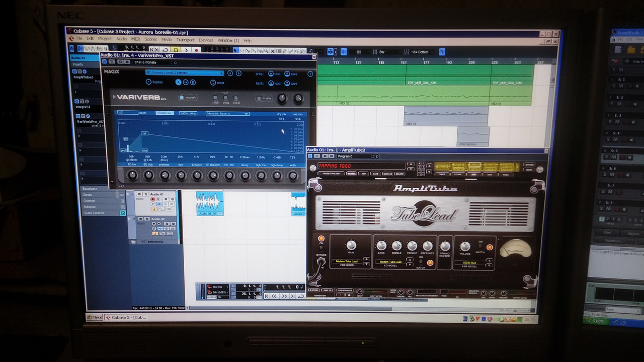Open the Project menu

[105, 39]
